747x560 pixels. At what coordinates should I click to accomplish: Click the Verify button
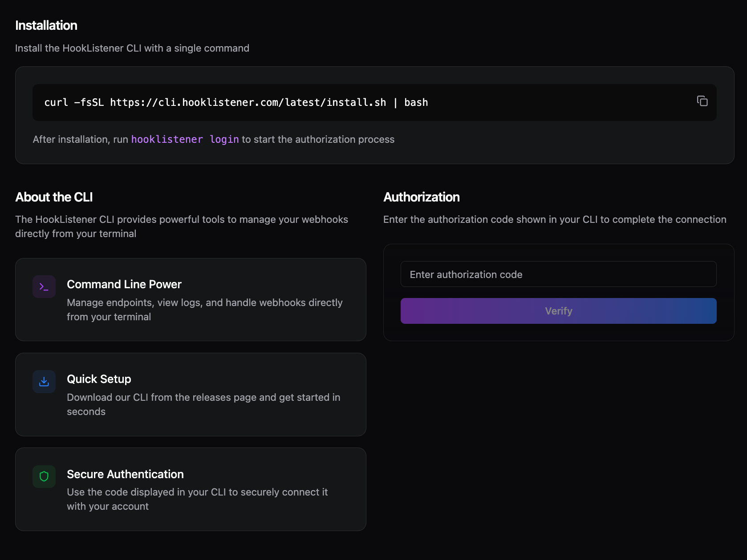558,311
